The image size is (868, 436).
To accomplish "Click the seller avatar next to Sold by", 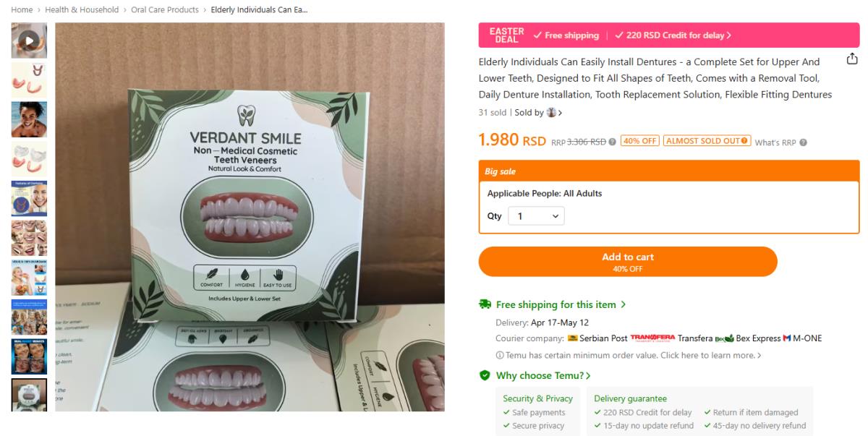I will [552, 113].
